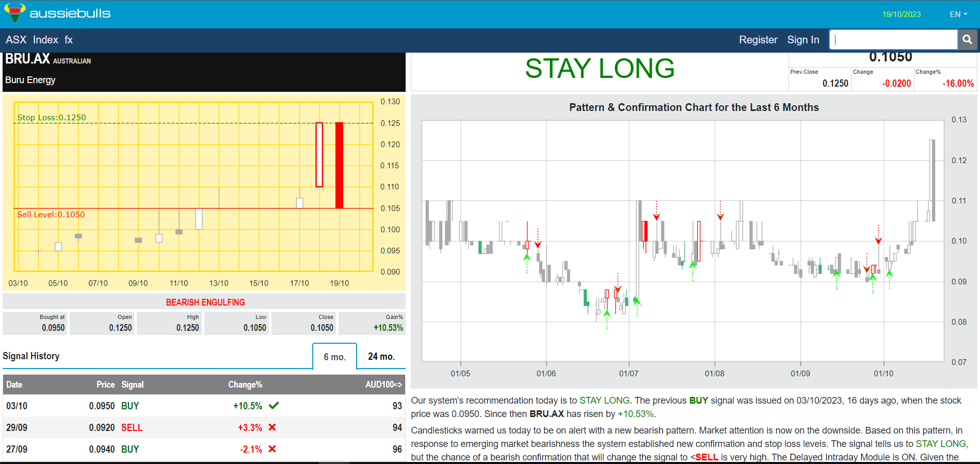This screenshot has height=464, width=980.
Task: Click the green checkmark in the 03/10 row
Action: pos(274,406)
